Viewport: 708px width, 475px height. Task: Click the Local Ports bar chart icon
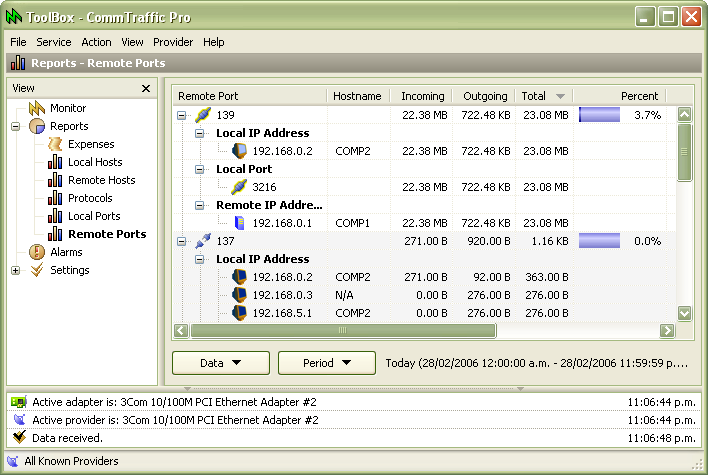(55, 216)
